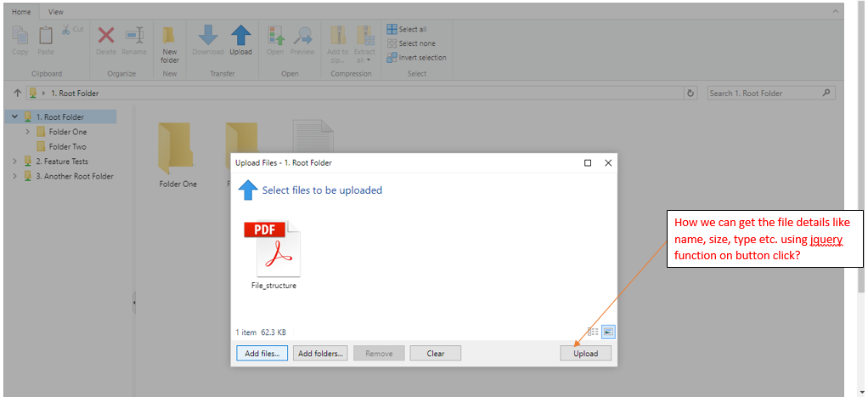The height and width of the screenshot is (397, 868).
Task: Expand the 2. Feature Tests node
Action: 14,162
